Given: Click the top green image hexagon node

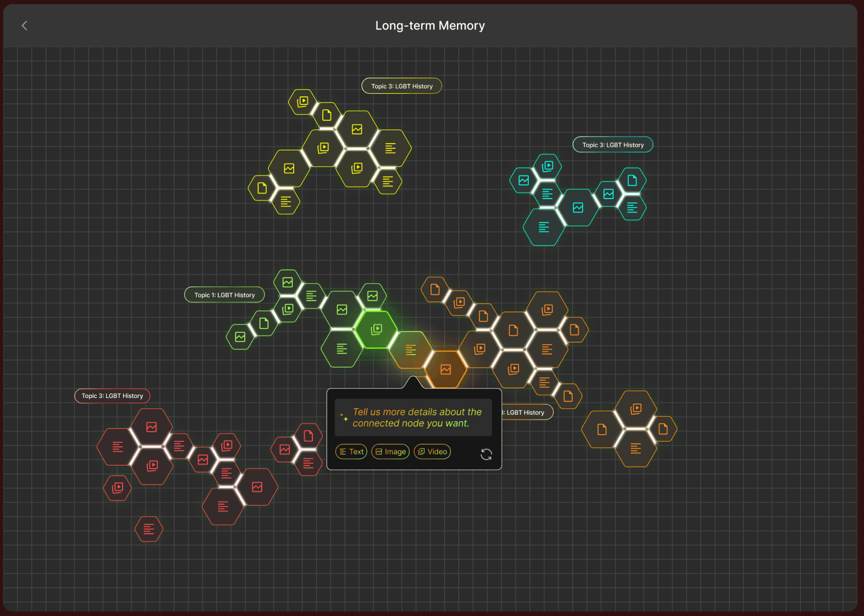Looking at the screenshot, I should tap(287, 282).
